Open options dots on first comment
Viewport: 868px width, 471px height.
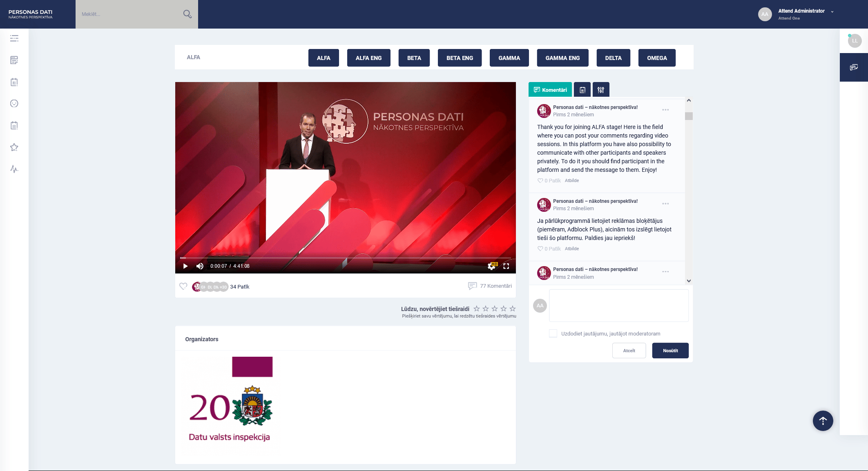[x=665, y=110]
